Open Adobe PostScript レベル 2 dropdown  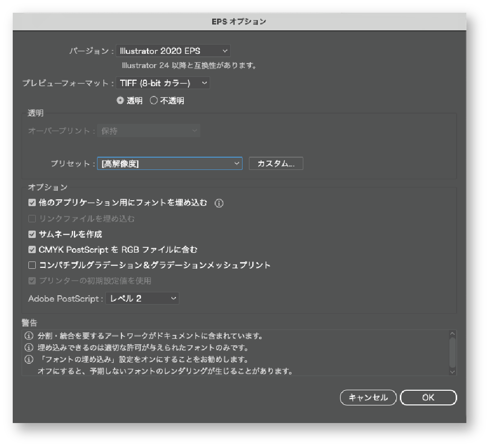pos(142,299)
